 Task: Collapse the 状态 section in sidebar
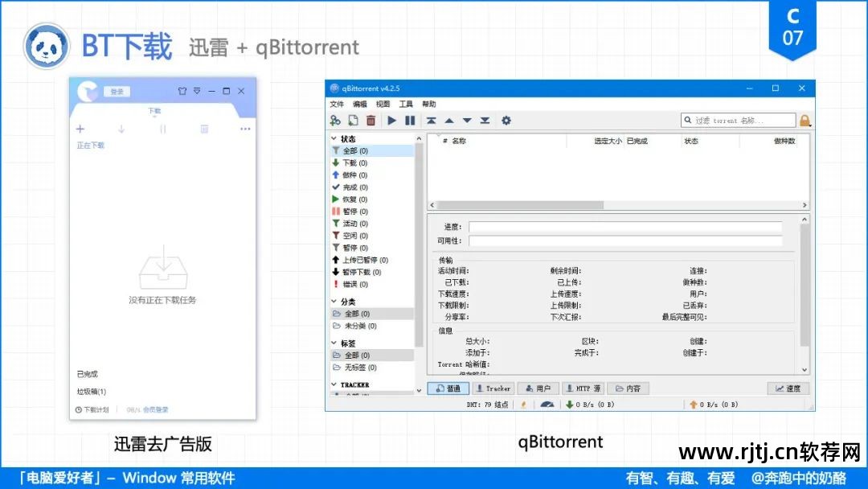[x=334, y=138]
